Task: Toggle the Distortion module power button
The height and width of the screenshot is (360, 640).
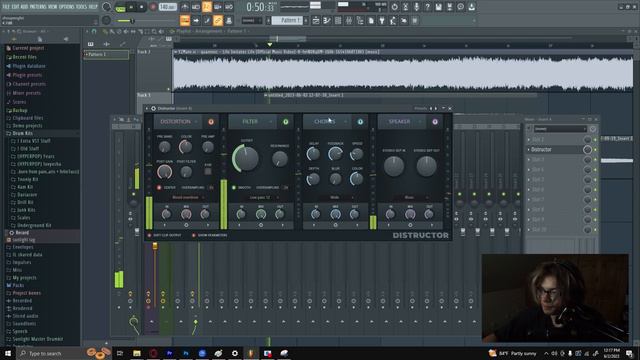Action: (211, 122)
